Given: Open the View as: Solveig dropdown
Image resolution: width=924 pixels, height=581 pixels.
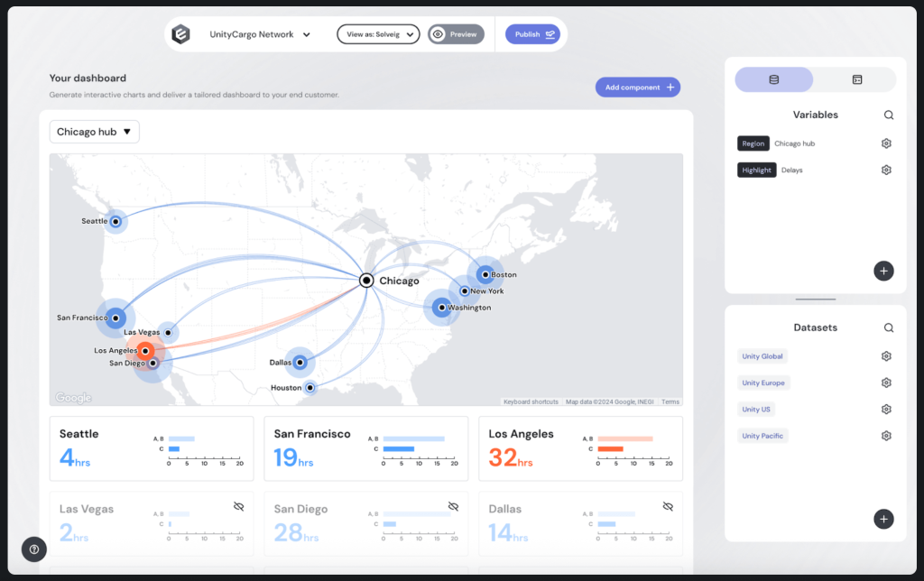Looking at the screenshot, I should point(378,34).
